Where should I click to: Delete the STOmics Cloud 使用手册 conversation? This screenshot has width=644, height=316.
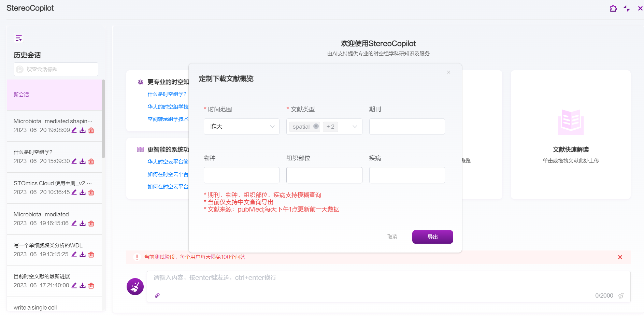[x=91, y=192]
